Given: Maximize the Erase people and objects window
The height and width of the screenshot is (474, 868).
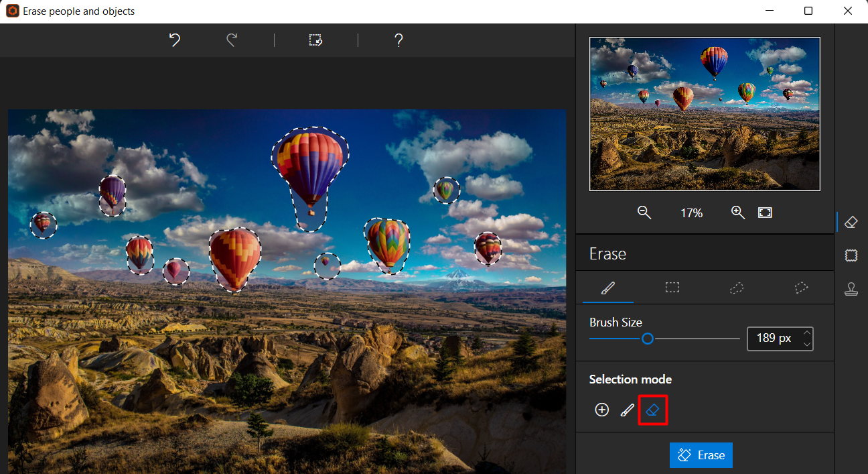Looking at the screenshot, I should click(x=808, y=11).
